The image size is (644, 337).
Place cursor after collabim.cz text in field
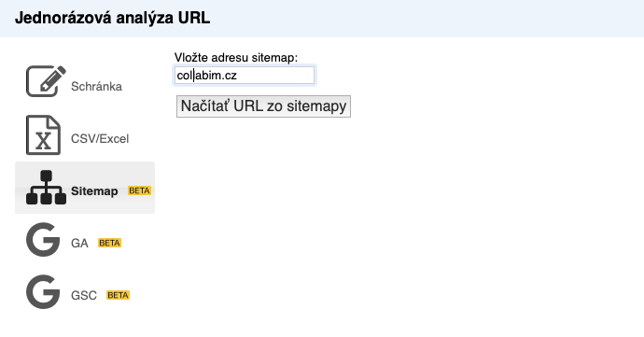tap(238, 76)
